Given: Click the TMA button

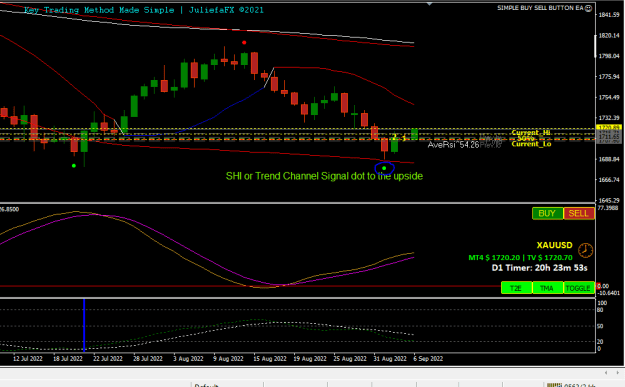Looking at the screenshot, I should point(547,288).
